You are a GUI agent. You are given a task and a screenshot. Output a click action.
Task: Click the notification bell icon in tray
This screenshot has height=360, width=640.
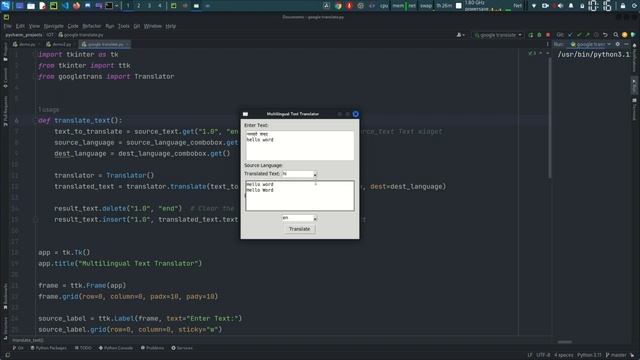point(571,6)
